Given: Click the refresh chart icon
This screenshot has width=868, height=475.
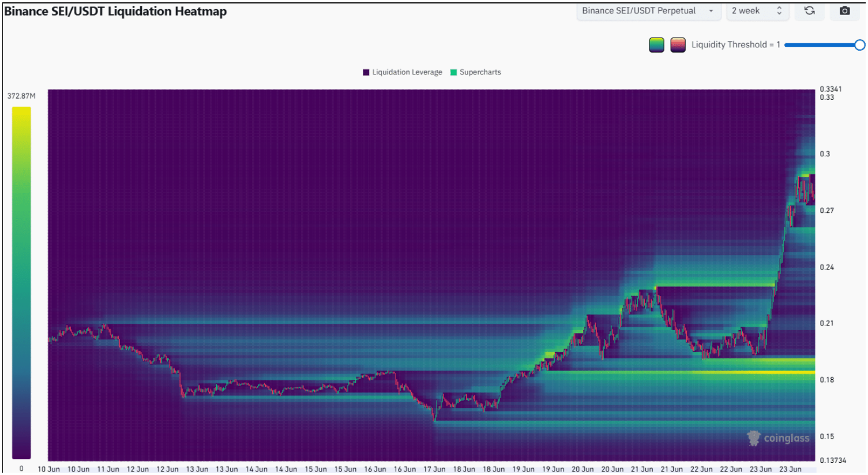Looking at the screenshot, I should (809, 11).
